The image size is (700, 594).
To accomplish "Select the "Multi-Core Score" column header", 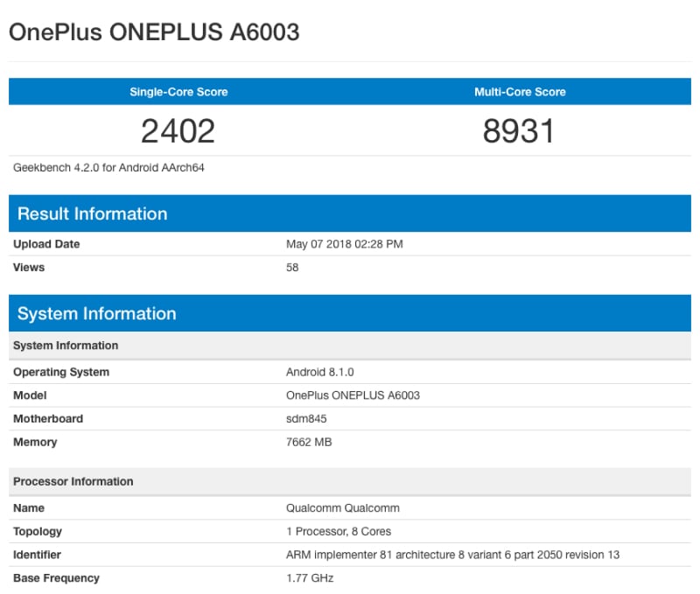I will [x=520, y=92].
